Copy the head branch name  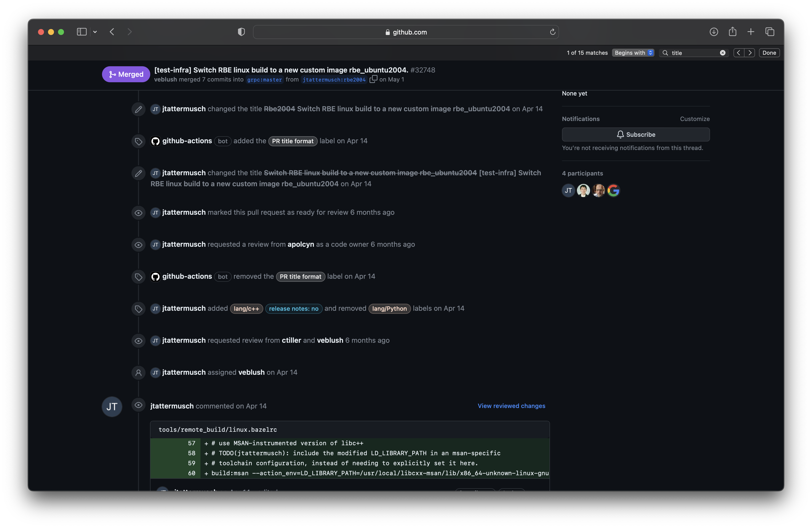coord(373,79)
